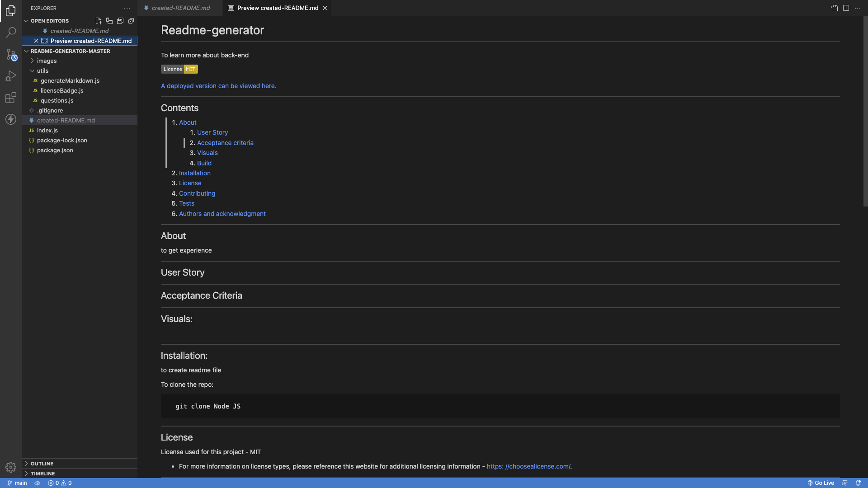Split the editor using the split icon
The height and width of the screenshot is (488, 868).
(846, 8)
